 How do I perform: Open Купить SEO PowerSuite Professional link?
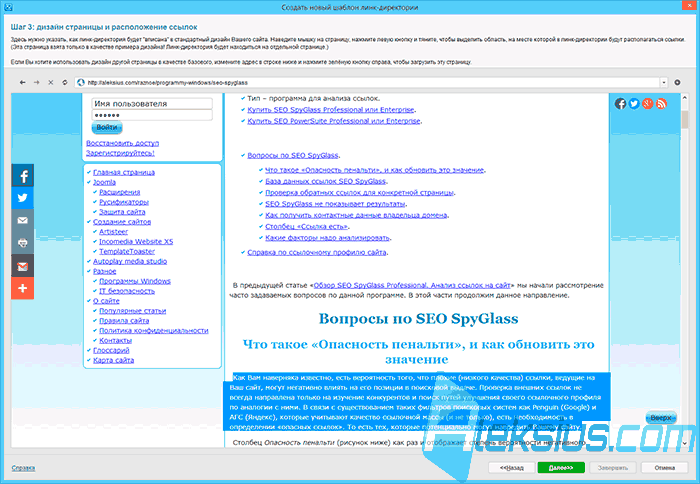tap(334, 121)
